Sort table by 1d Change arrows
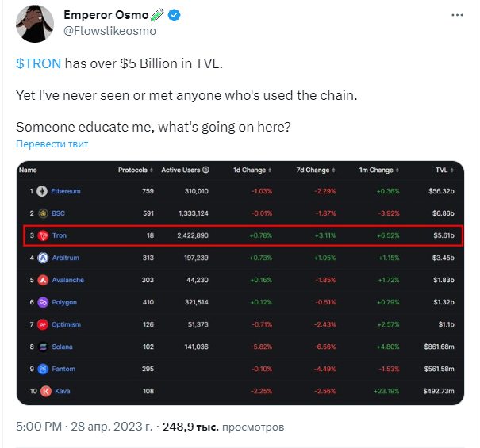Viewport: 480px width, 448px height. 270,170
